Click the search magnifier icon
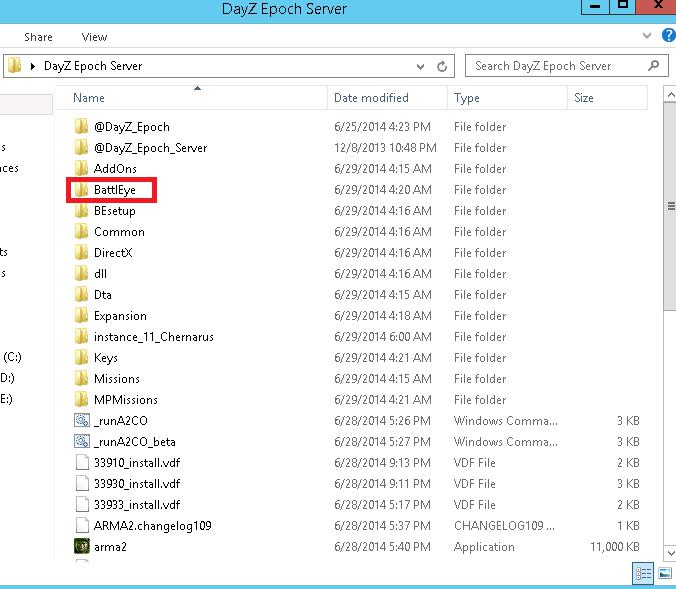 [654, 66]
